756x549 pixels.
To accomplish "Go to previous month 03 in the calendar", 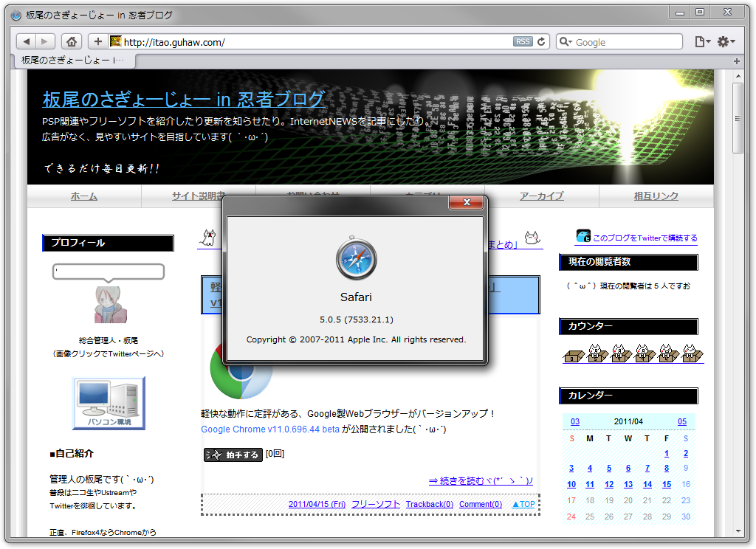I will [574, 421].
